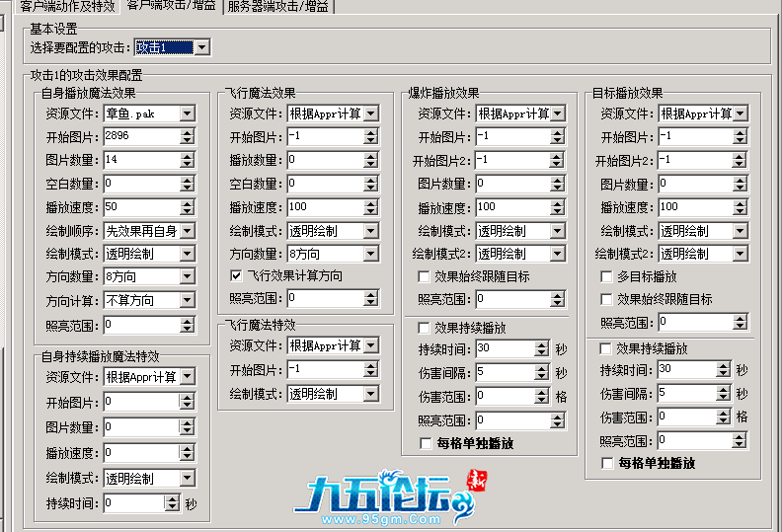The image size is (782, 532).
Task: Open 飞行魔法效果 绘制模式 dropdown
Action: click(x=370, y=231)
